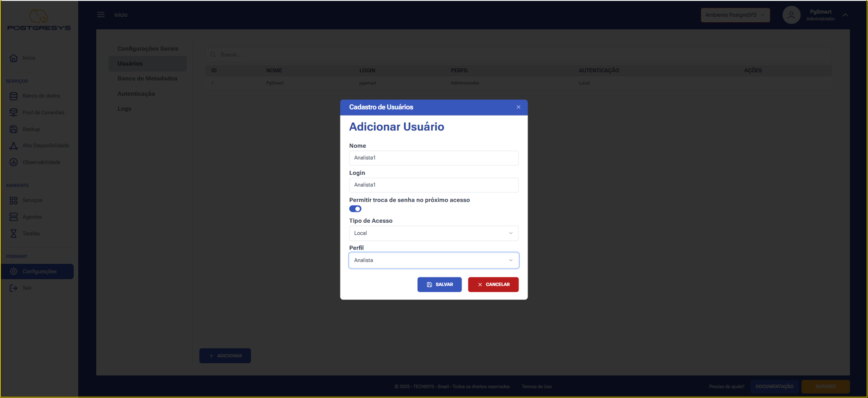Click the Início home icon in sidebar
868x398 pixels.
[14, 58]
